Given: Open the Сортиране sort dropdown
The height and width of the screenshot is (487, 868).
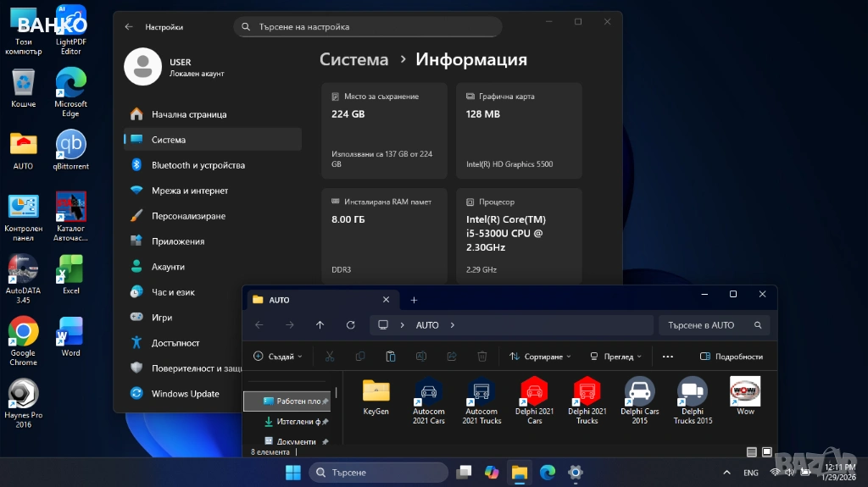Looking at the screenshot, I should tap(540, 357).
